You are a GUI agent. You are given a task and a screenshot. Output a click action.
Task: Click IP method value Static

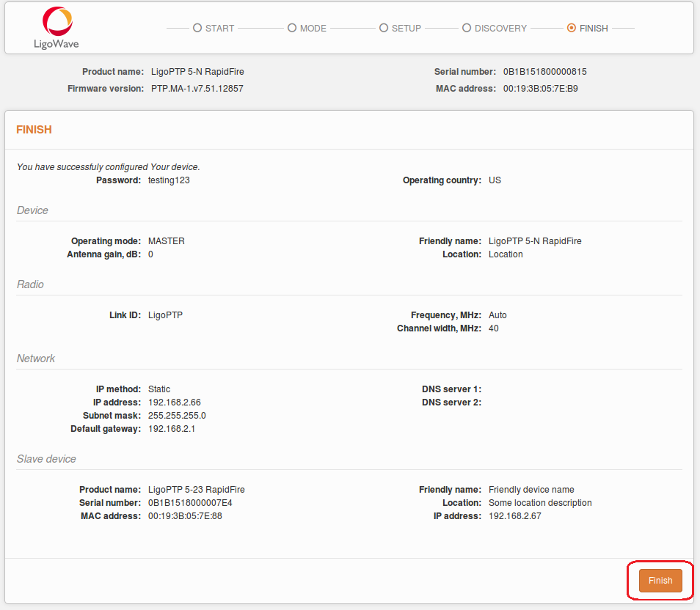click(x=159, y=389)
